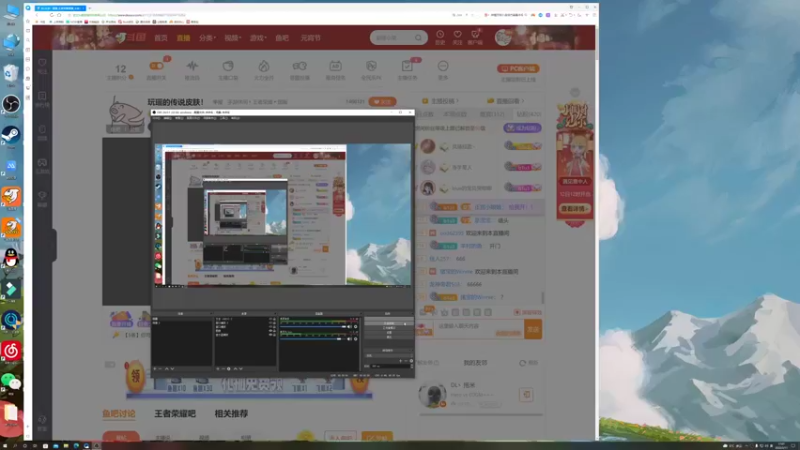800x450 pixels.
Task: Open the OBS Studio desktop shortcut
Action: (x=11, y=105)
